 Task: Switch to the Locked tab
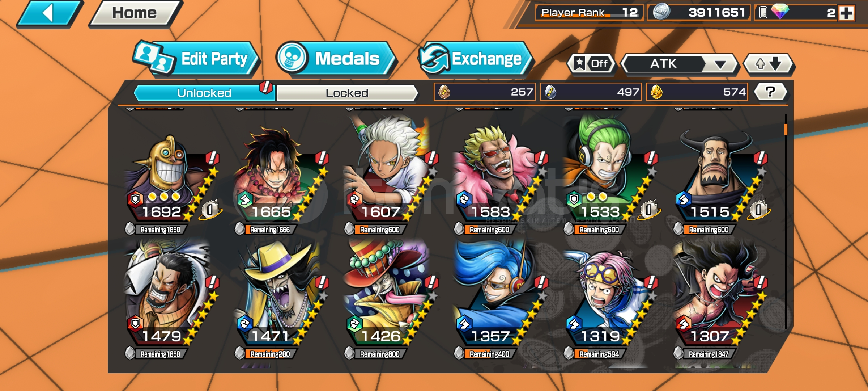[x=347, y=93]
